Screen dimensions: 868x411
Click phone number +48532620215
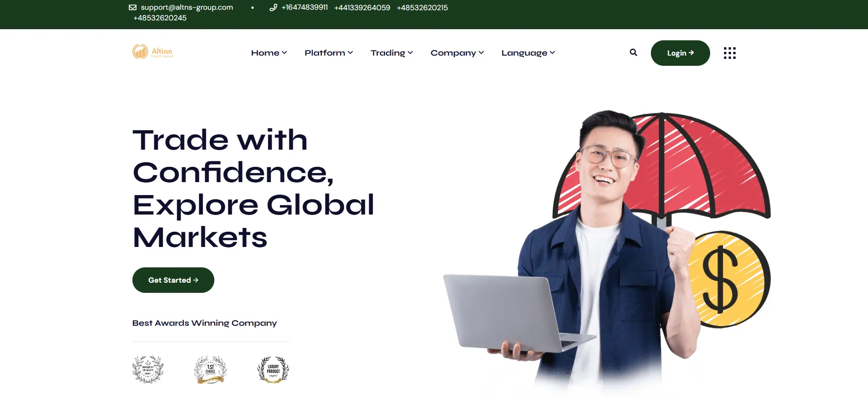coord(422,8)
